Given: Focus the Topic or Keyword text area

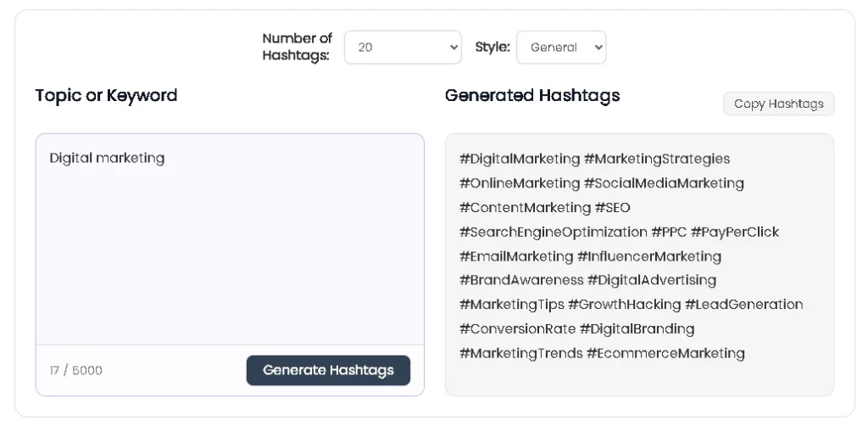Looking at the screenshot, I should point(230,246).
